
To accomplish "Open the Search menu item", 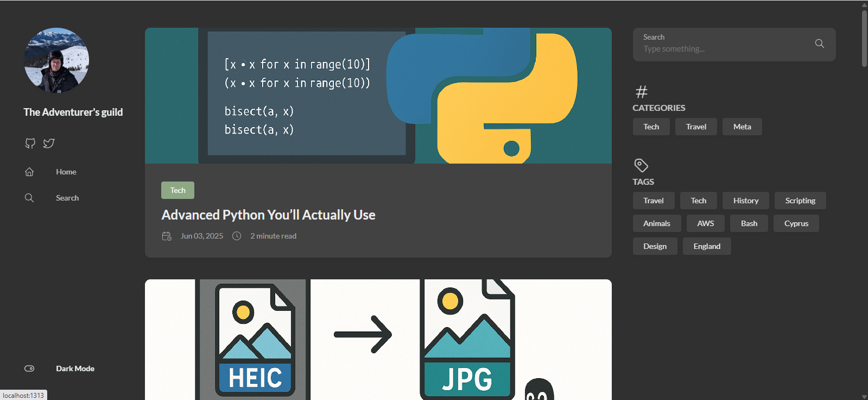I will [x=67, y=198].
